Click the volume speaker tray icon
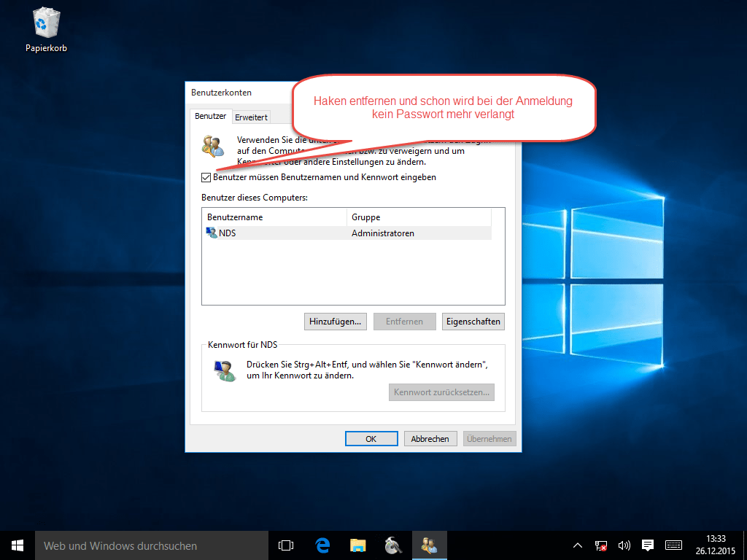Viewport: 747px width, 560px height. pyautogui.click(x=624, y=545)
